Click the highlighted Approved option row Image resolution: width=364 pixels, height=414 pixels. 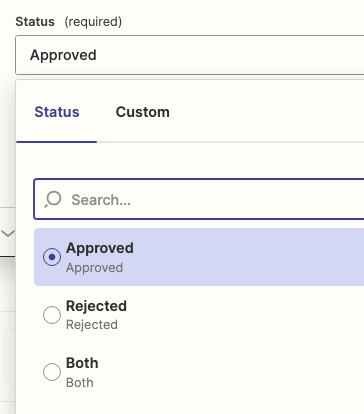click(x=199, y=257)
